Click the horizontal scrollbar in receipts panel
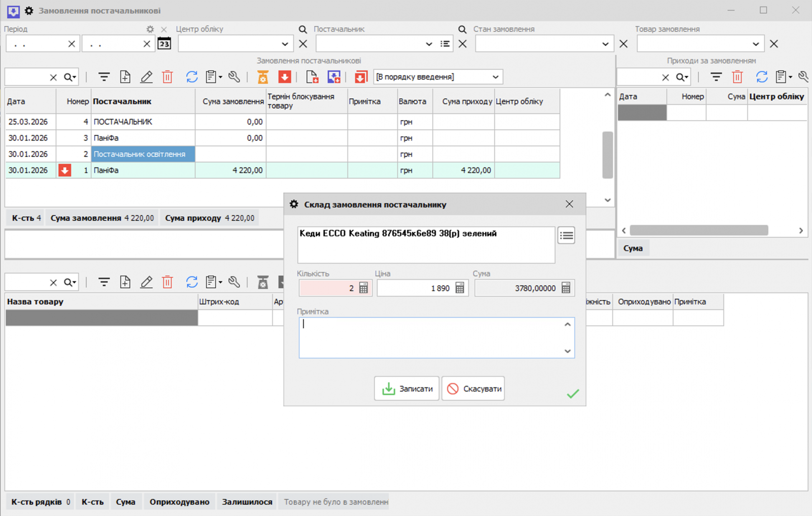 pos(698,230)
